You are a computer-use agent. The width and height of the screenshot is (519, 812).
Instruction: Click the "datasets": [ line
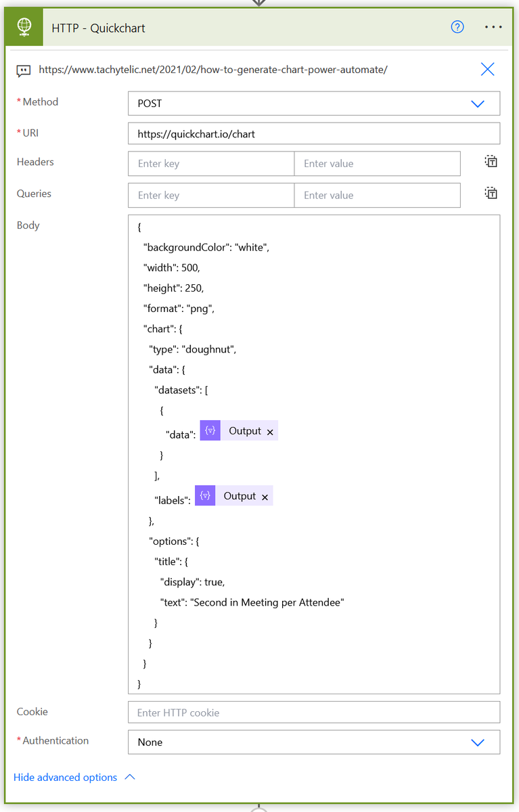pyautogui.click(x=181, y=390)
